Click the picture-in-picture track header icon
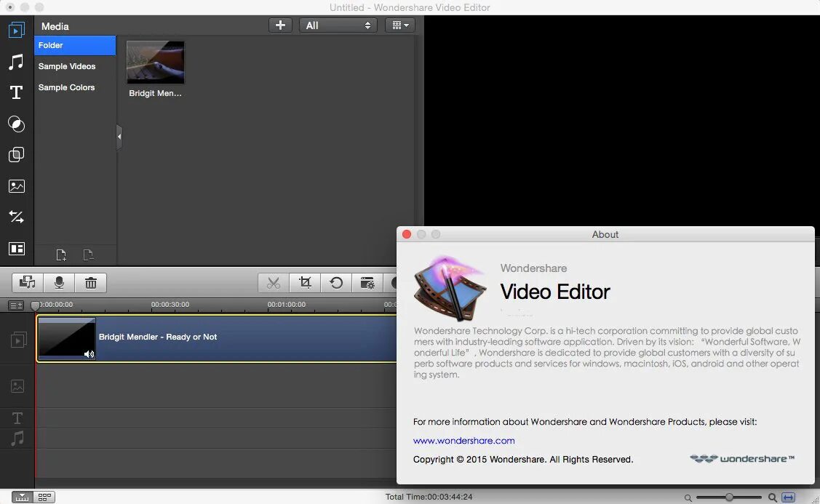 pyautogui.click(x=17, y=386)
